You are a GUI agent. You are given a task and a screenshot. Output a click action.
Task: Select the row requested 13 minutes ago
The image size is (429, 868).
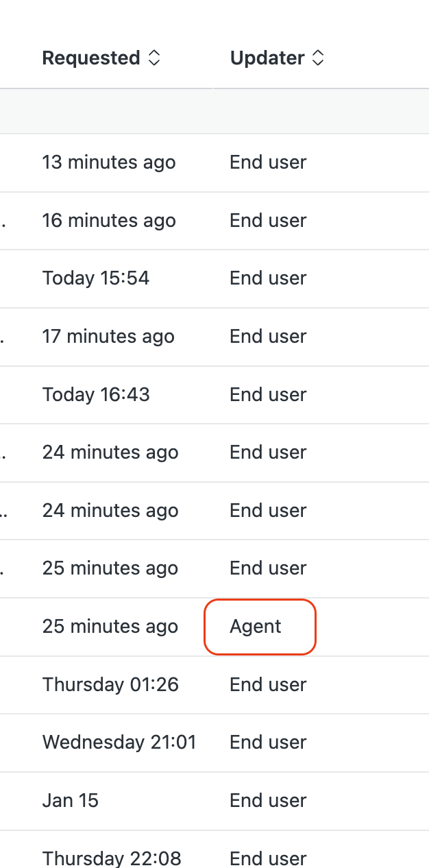[x=109, y=162]
